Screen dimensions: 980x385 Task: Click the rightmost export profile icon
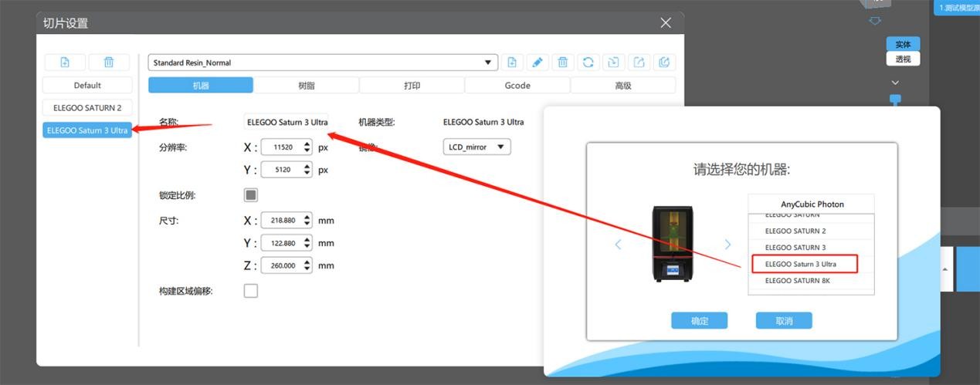pos(664,62)
